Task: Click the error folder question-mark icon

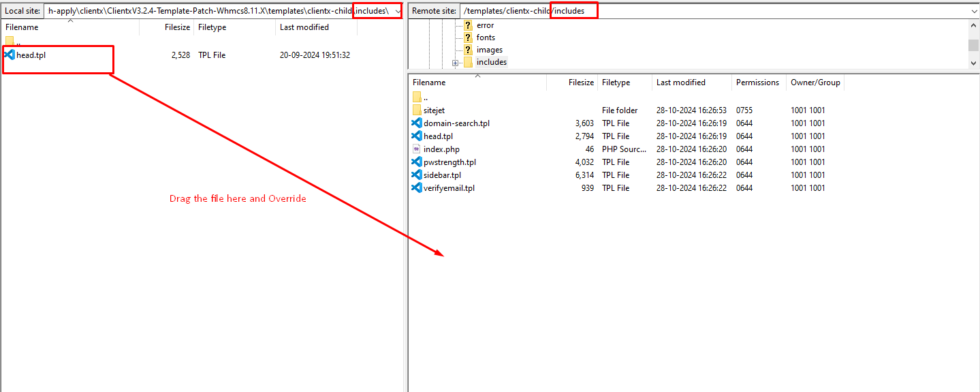Action: tap(468, 25)
